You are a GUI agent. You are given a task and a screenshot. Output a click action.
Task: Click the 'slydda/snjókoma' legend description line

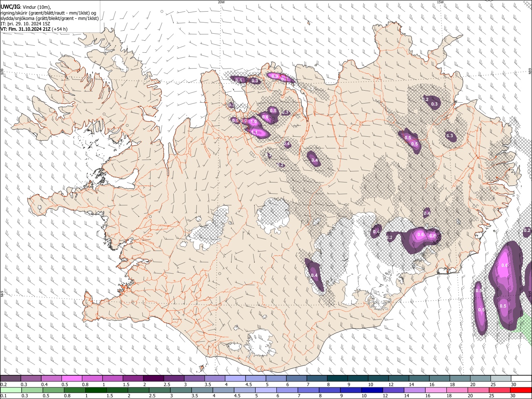[49, 18]
